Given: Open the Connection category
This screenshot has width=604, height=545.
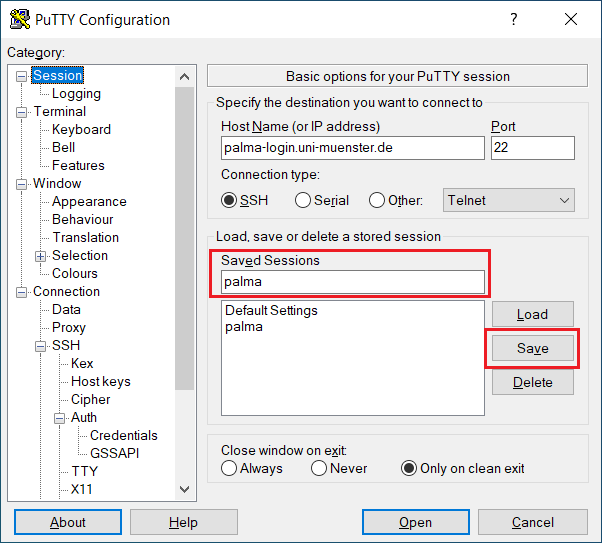Looking at the screenshot, I should 66,292.
